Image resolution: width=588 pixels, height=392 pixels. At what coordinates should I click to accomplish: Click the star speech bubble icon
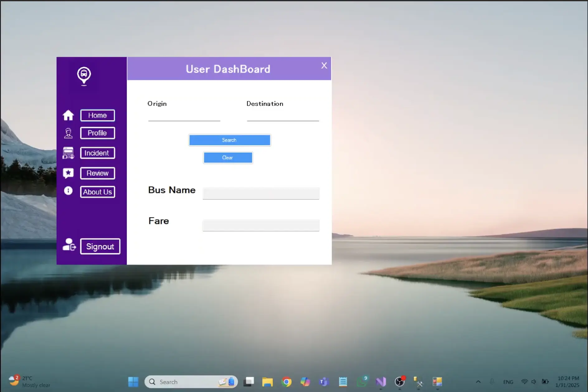pos(68,173)
